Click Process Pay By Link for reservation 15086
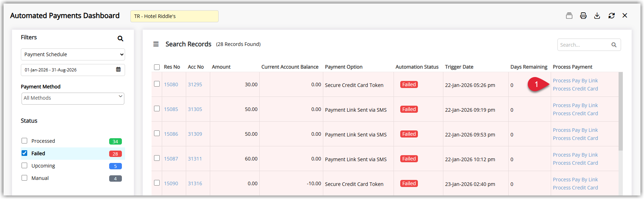Screen dimensions: 644x199 pyautogui.click(x=575, y=130)
